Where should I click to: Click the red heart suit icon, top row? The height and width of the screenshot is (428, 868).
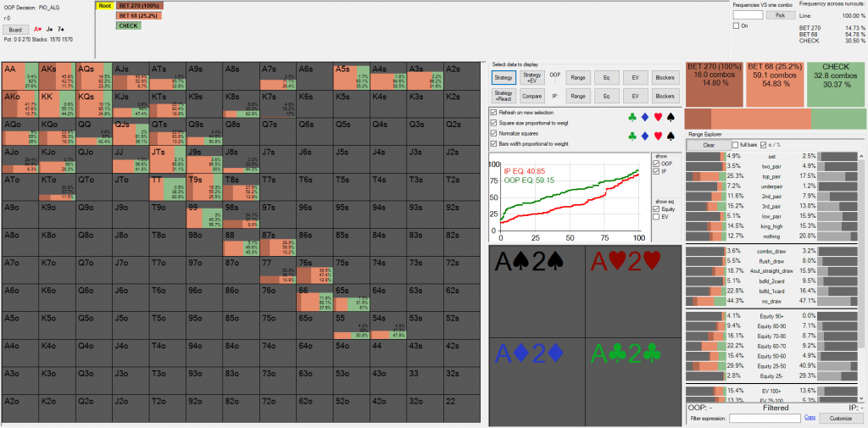[659, 117]
